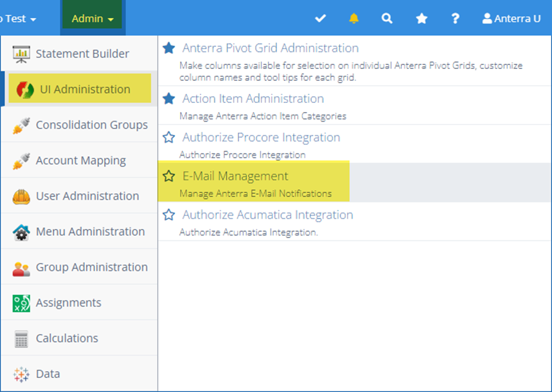The width and height of the screenshot is (552, 392).
Task: Select UI Administration menu item
Action: pyautogui.click(x=79, y=89)
